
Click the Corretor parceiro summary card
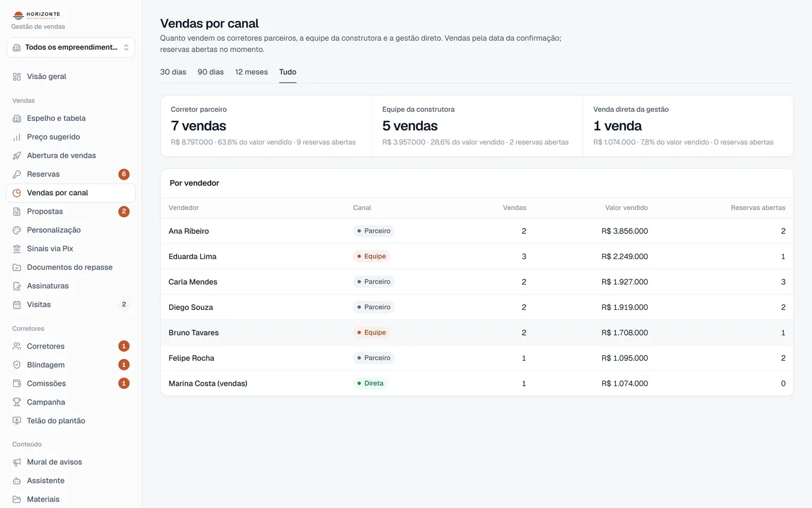point(266,126)
